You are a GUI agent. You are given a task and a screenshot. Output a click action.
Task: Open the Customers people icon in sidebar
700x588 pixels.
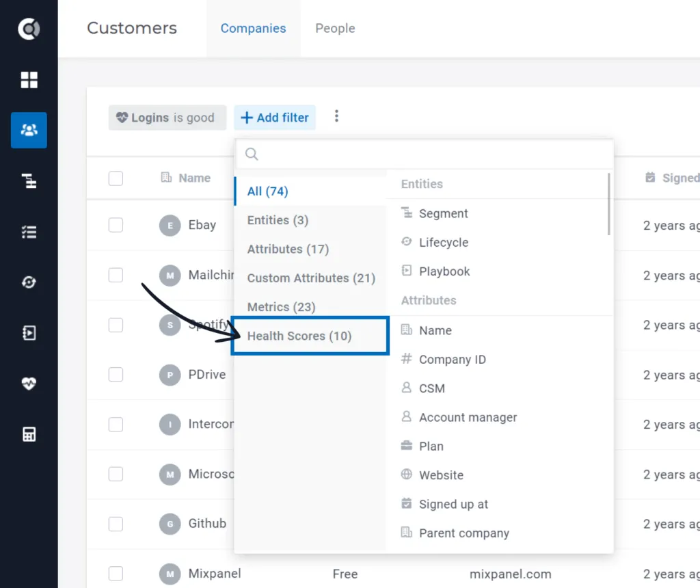pyautogui.click(x=29, y=130)
